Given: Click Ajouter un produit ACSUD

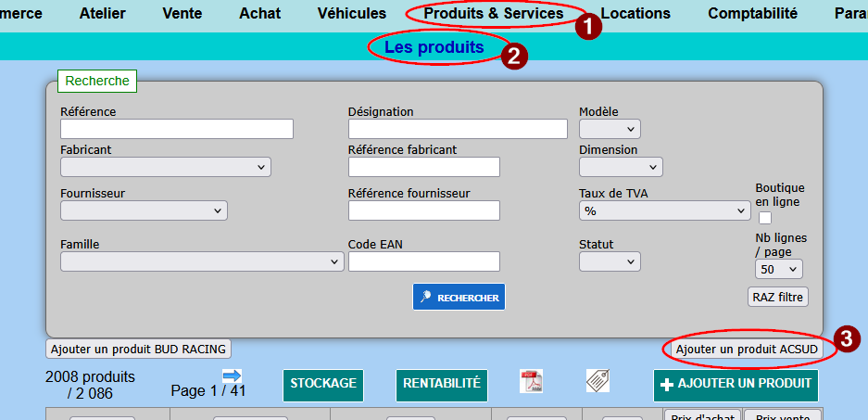Looking at the screenshot, I should pyautogui.click(x=747, y=349).
